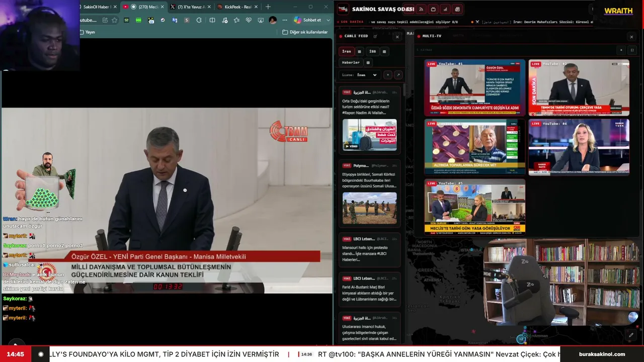The width and height of the screenshot is (644, 362).
Task: Open the Polymarket Somali troops image
Action: tap(369, 208)
